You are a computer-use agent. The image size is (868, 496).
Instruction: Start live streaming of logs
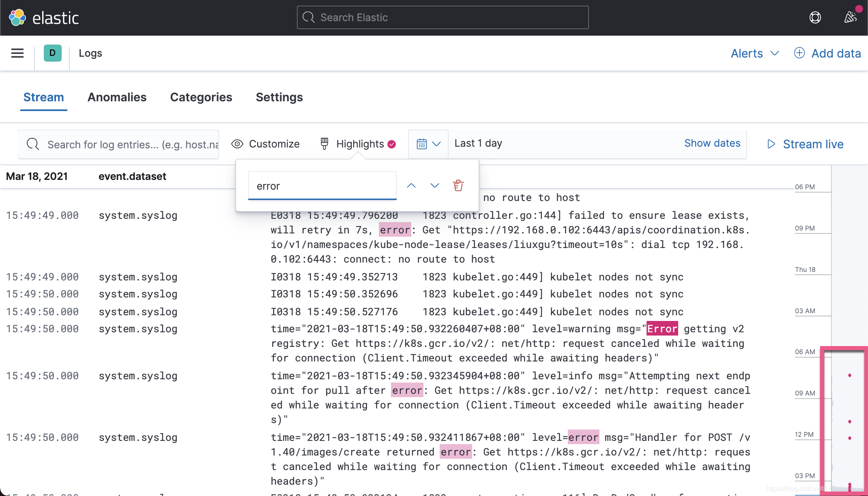[x=805, y=144]
